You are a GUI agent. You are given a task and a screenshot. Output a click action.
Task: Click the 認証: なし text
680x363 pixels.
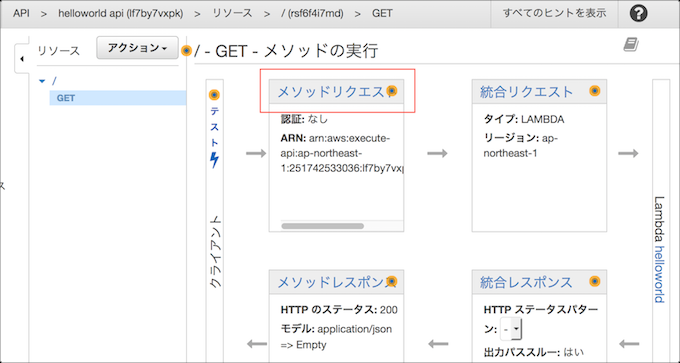(304, 119)
